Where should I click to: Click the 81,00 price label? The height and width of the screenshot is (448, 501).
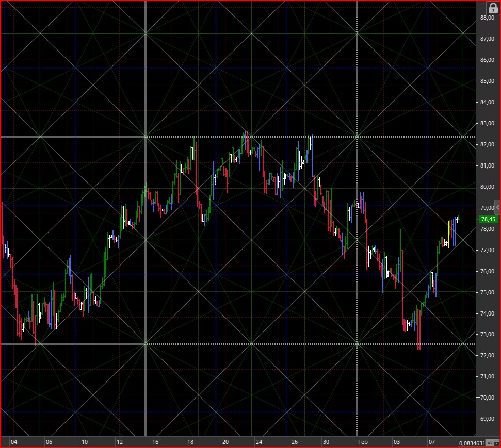[487, 165]
